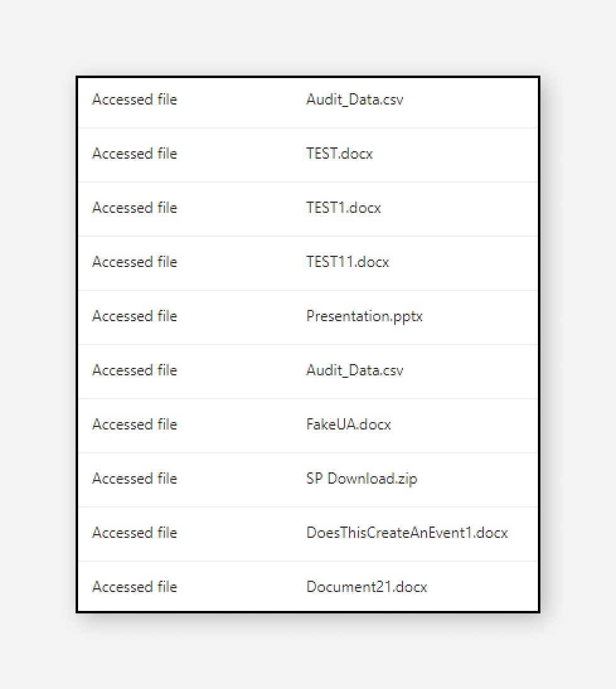Open the TEST11.docx file entry

348,262
